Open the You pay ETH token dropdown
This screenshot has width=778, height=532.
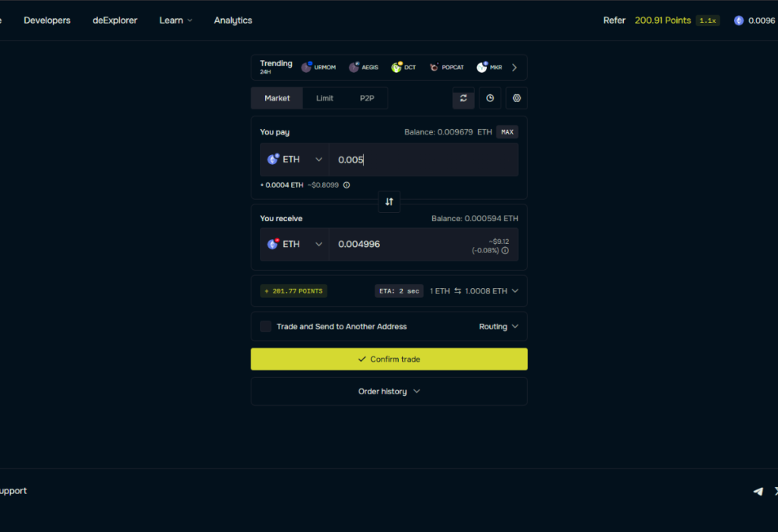tap(295, 160)
